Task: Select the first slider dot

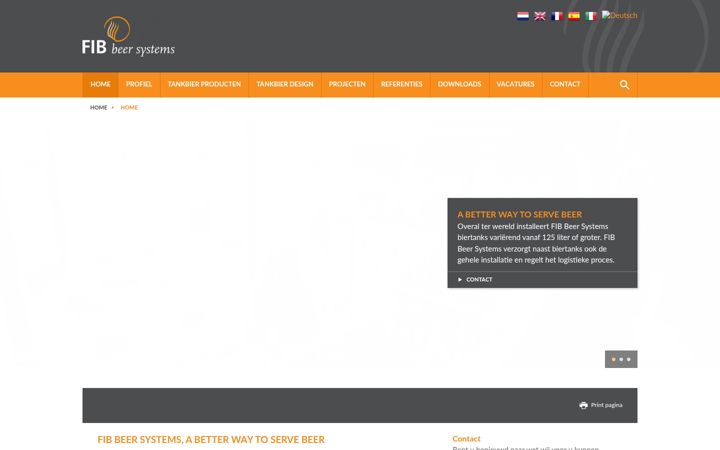Action: click(x=613, y=360)
